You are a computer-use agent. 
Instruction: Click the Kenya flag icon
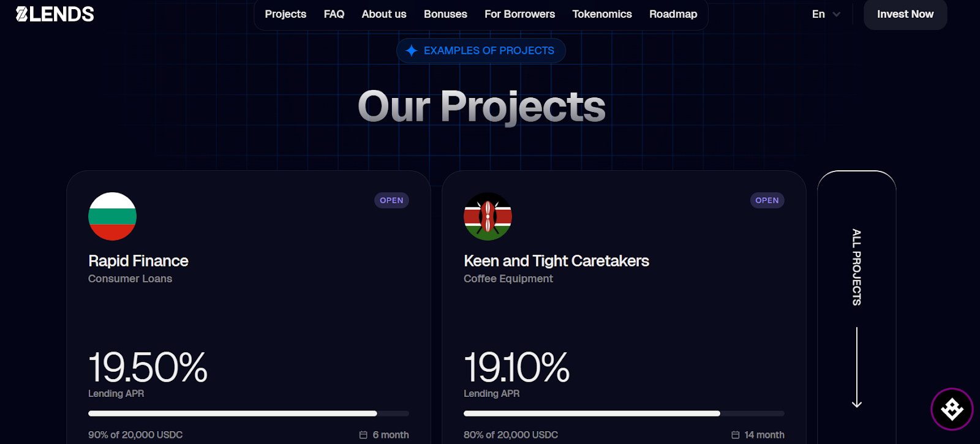pyautogui.click(x=488, y=216)
